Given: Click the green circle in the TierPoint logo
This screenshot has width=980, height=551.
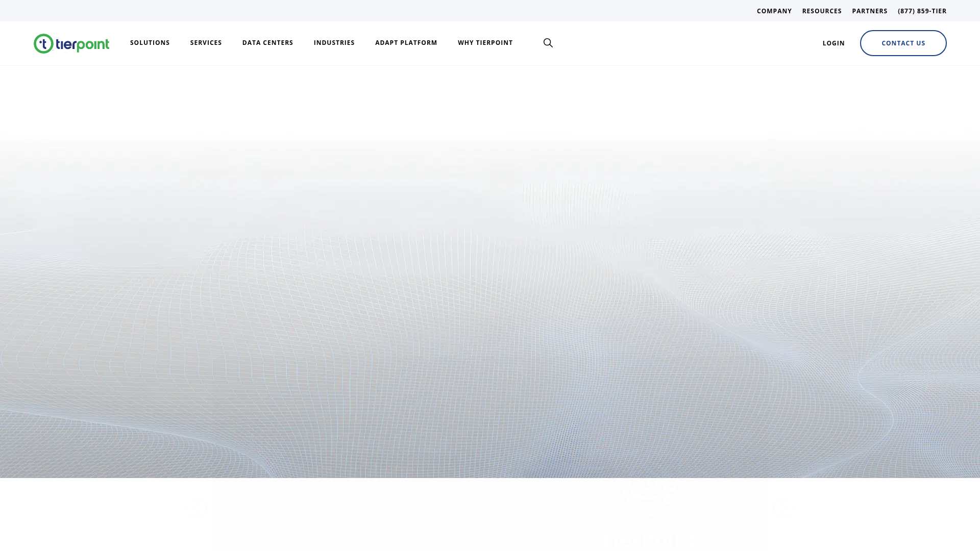Looking at the screenshot, I should click(x=44, y=43).
